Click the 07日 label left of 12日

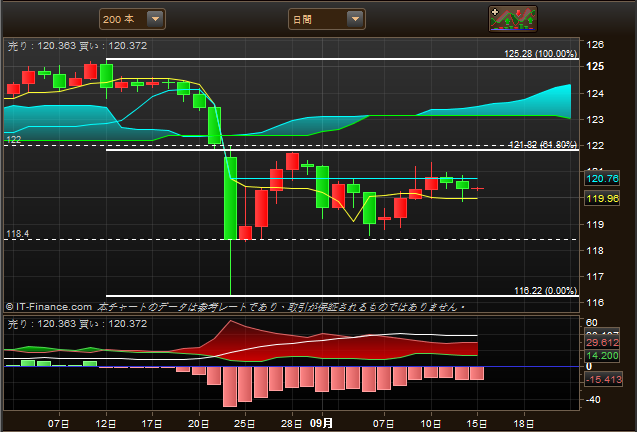58,424
